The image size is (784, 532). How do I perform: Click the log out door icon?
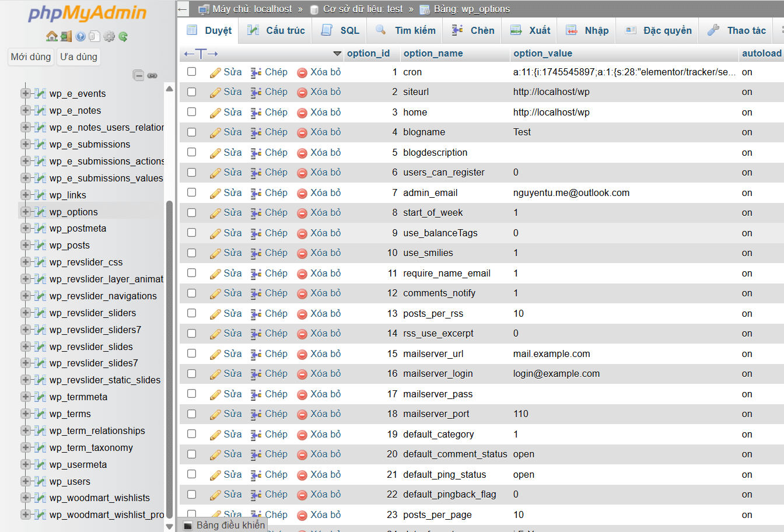pyautogui.click(x=66, y=36)
